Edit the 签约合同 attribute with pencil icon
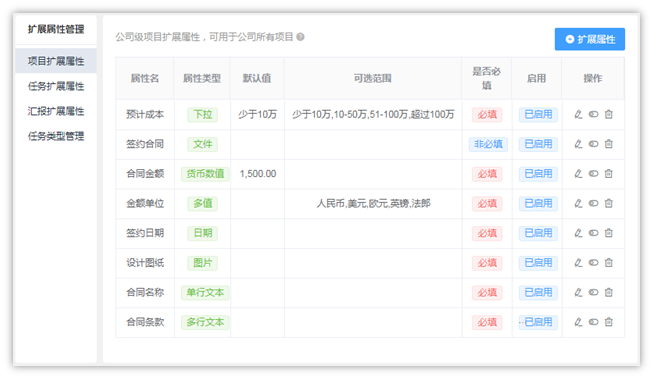653x379 pixels. coord(578,144)
